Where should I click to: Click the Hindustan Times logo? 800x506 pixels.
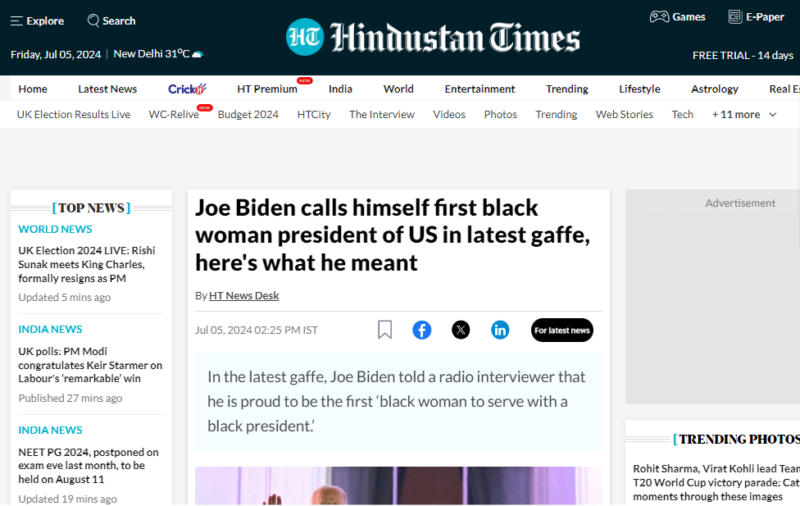point(432,38)
